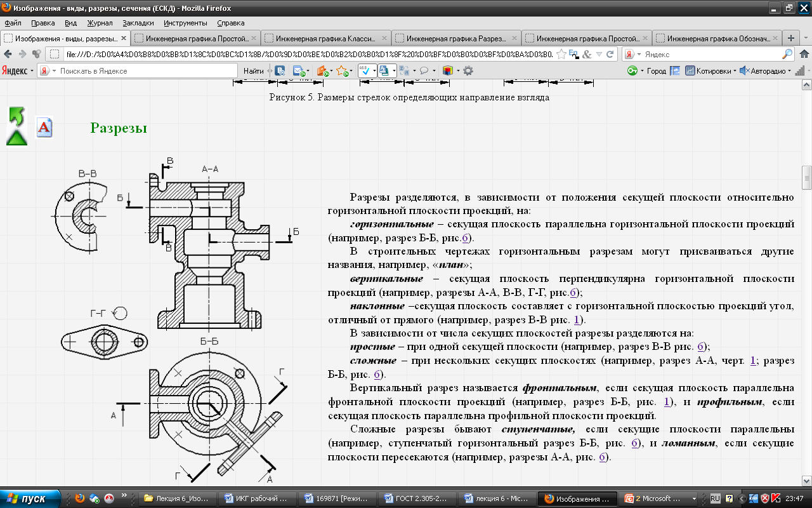Open Закладки menu
The image size is (812, 508).
138,22
